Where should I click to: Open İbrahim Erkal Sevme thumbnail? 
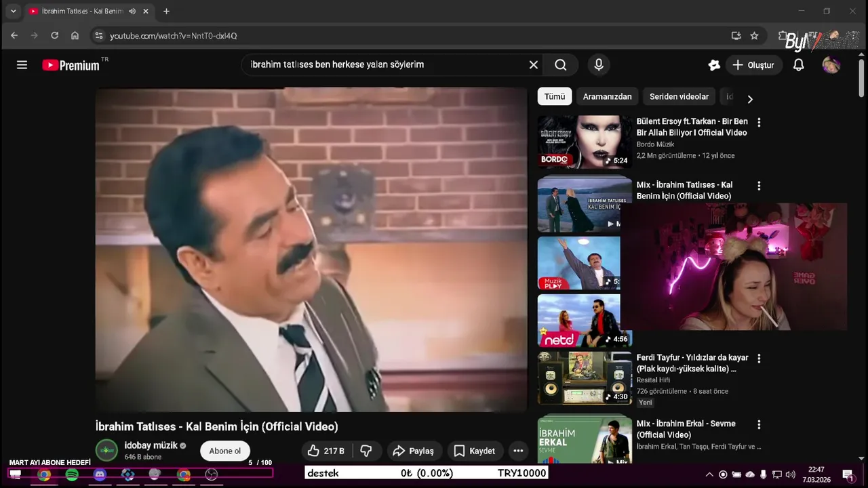585,439
